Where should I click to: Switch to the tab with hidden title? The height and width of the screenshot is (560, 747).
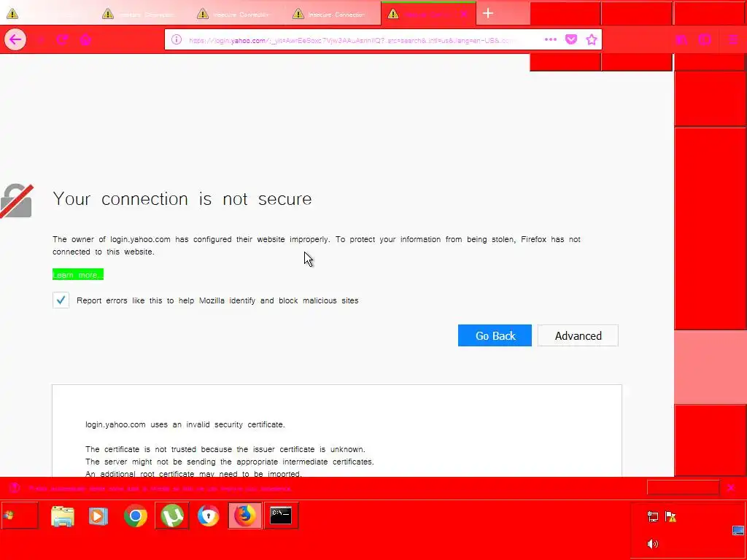(x=47, y=14)
